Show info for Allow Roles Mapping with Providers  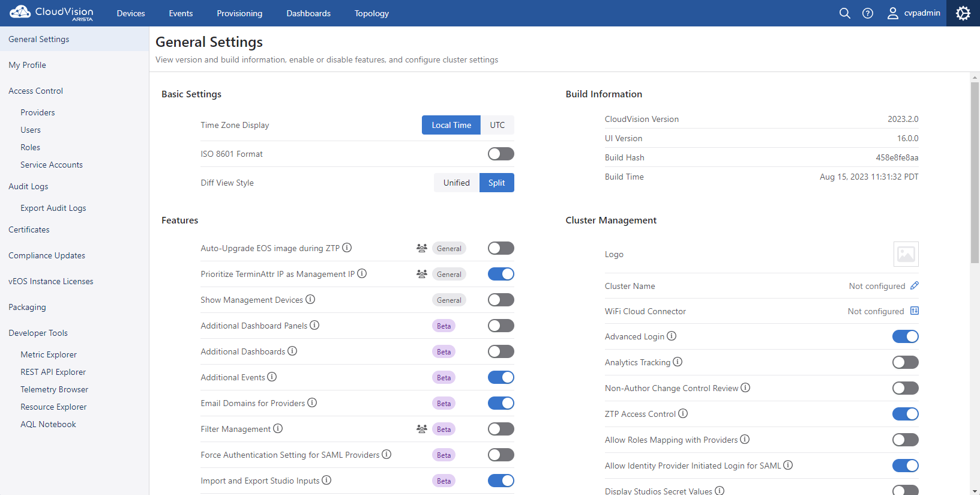pyautogui.click(x=745, y=439)
